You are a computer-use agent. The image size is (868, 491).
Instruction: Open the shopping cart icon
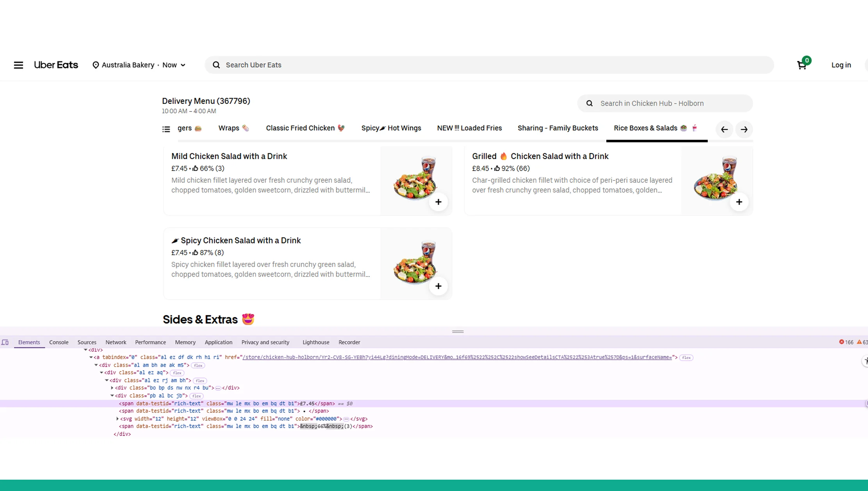click(801, 65)
